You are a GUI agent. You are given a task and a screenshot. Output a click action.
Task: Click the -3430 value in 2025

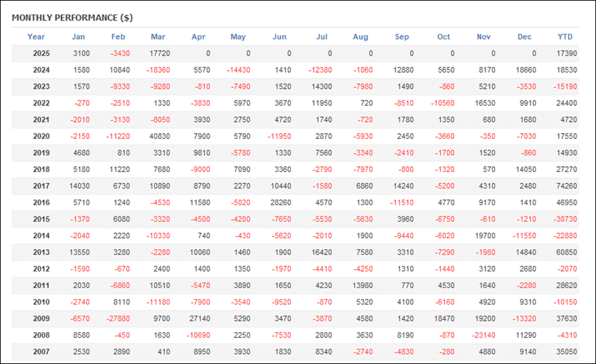pos(120,54)
